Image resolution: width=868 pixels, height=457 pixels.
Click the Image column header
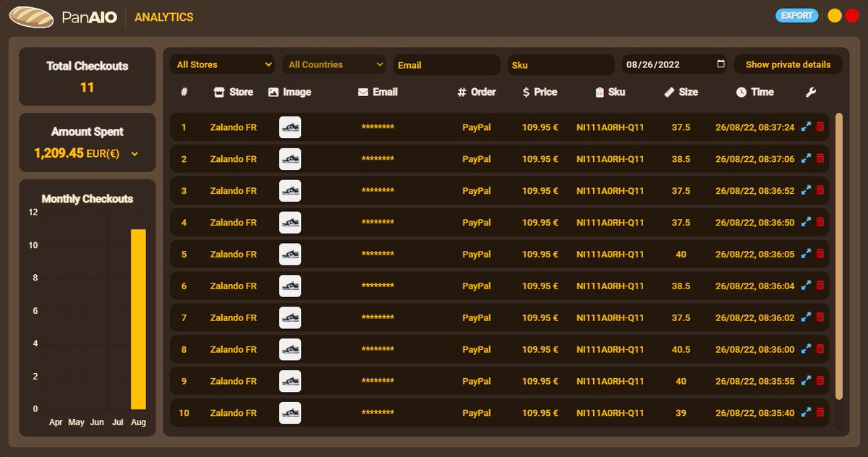[x=289, y=92]
